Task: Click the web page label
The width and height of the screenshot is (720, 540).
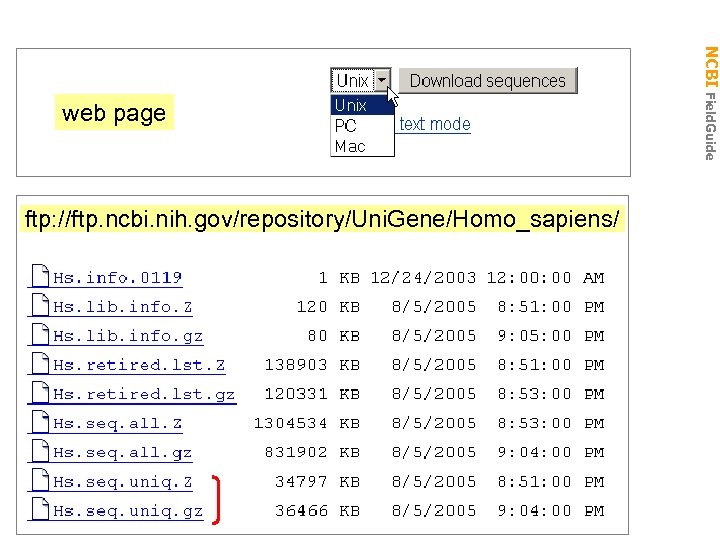Action: coord(114,112)
